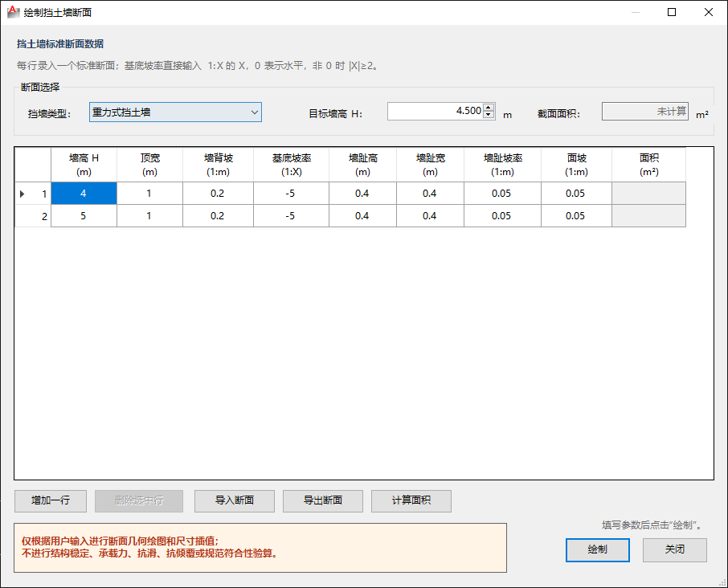Select row 2 墙趾宽 cell 0.4
Image resolution: width=728 pixels, height=588 pixels.
pos(431,216)
